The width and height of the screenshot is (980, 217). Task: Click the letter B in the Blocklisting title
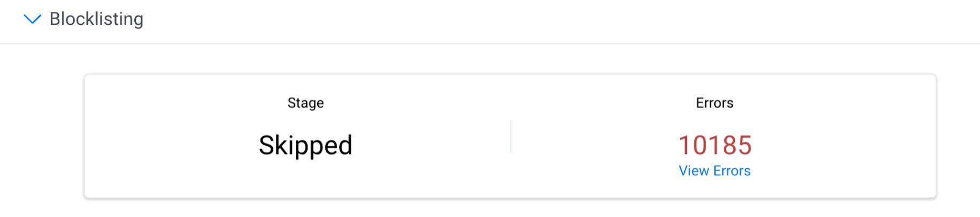pyautogui.click(x=55, y=19)
